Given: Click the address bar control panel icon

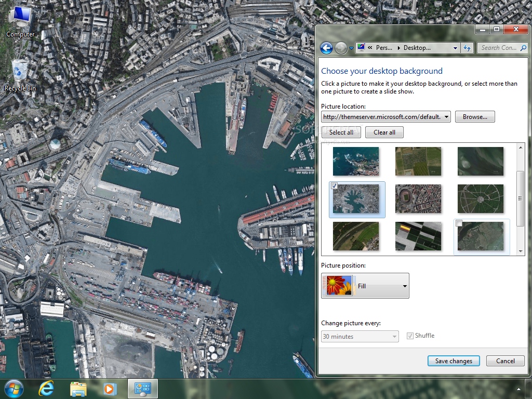Looking at the screenshot, I should 361,47.
